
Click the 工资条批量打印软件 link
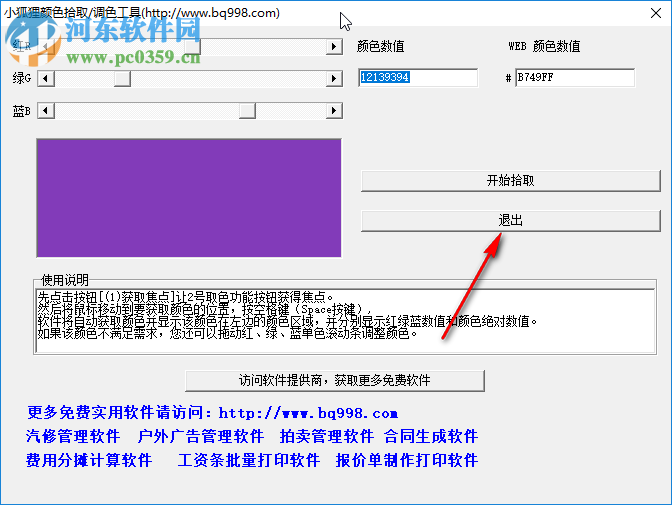tap(249, 460)
